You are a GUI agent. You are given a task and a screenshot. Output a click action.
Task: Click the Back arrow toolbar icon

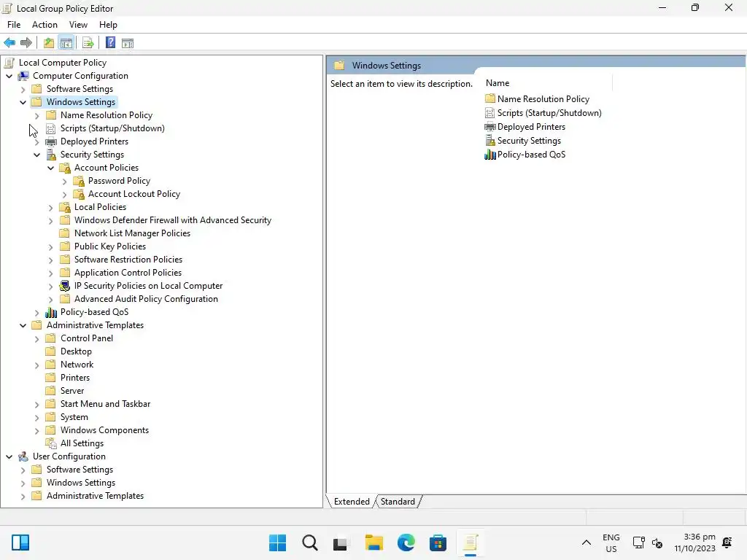click(9, 43)
